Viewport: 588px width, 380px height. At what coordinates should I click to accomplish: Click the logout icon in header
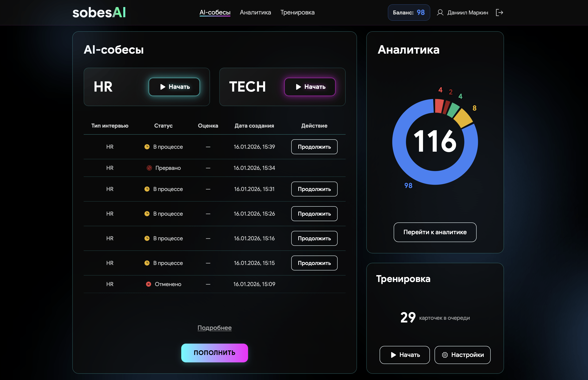click(x=499, y=13)
